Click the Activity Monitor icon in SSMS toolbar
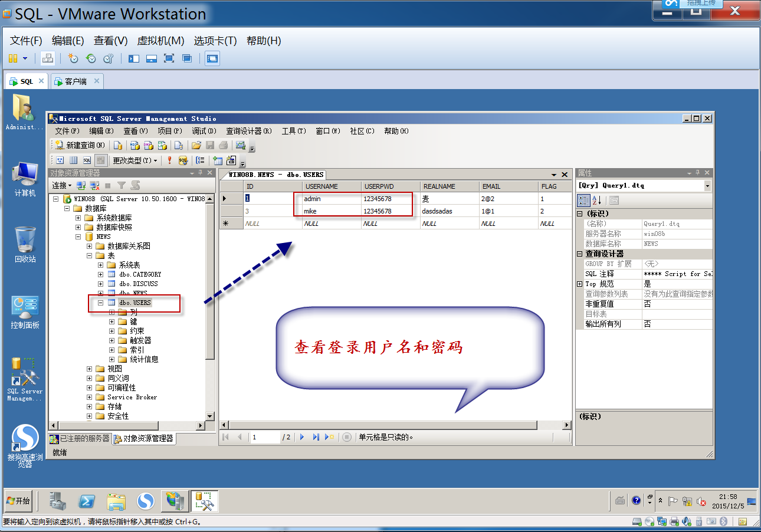 (x=241, y=145)
